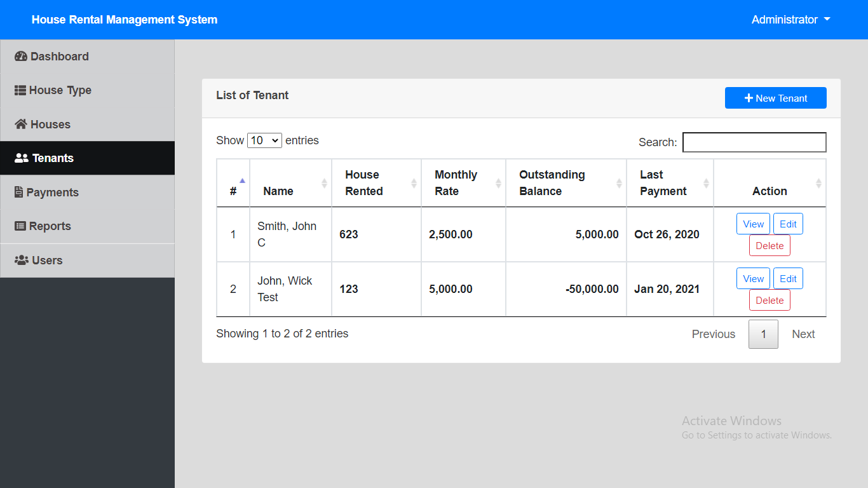Select page 1 in the pagination control

pyautogui.click(x=763, y=334)
